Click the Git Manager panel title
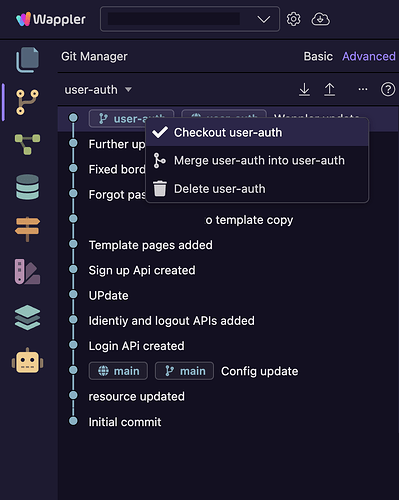Image resolution: width=399 pixels, height=500 pixels. click(x=94, y=56)
